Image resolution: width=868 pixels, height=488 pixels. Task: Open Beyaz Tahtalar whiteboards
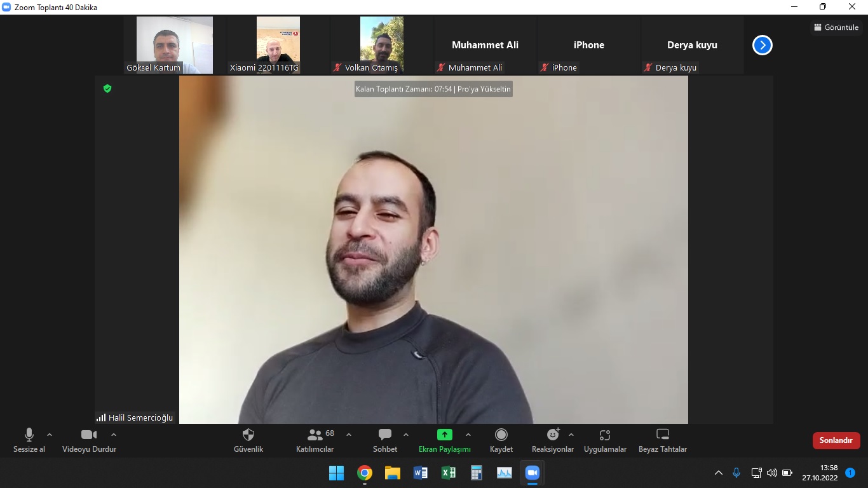point(663,440)
